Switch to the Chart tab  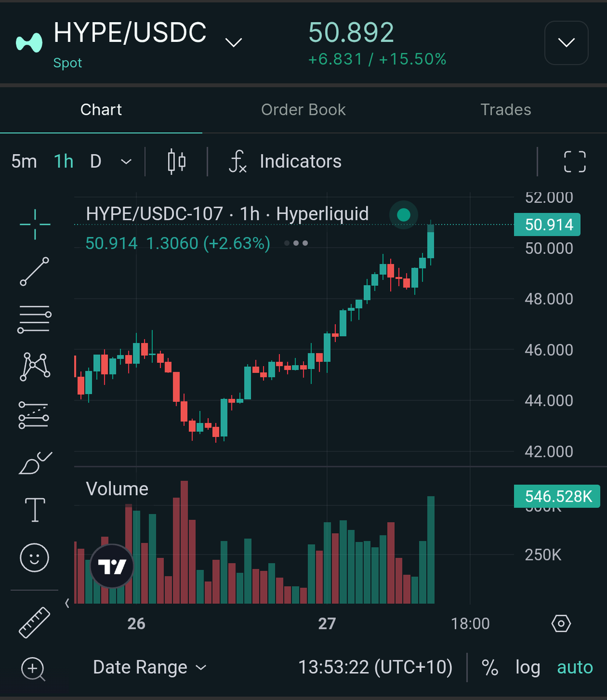point(101,110)
